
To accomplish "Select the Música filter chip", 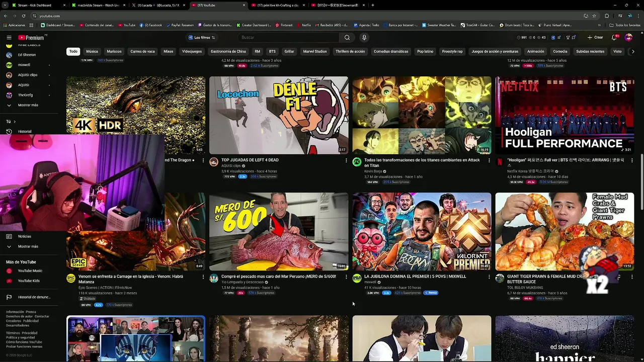I will [92, 51].
